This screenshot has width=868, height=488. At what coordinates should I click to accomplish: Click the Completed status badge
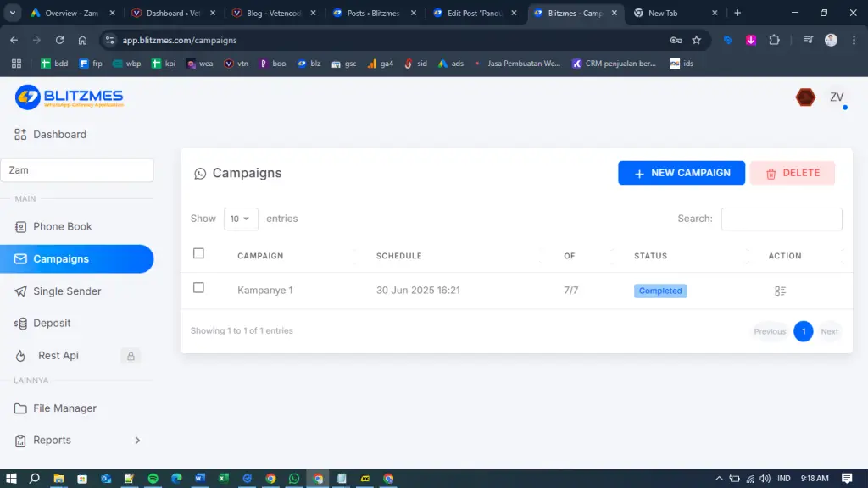(660, 291)
